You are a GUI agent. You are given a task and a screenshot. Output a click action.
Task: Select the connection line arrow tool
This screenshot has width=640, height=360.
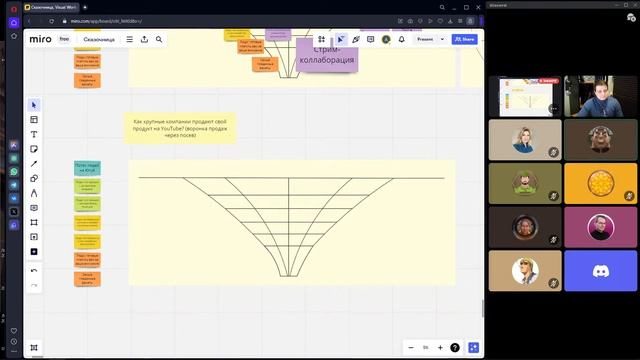point(34,164)
